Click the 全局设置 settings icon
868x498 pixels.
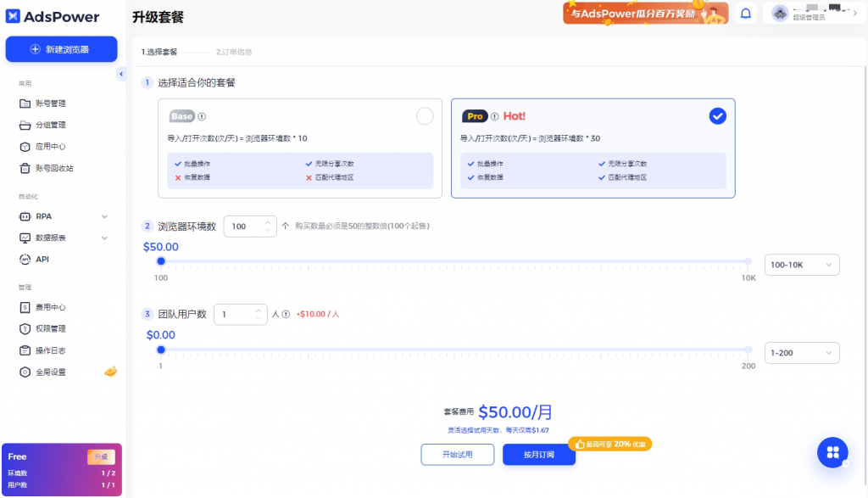(25, 372)
